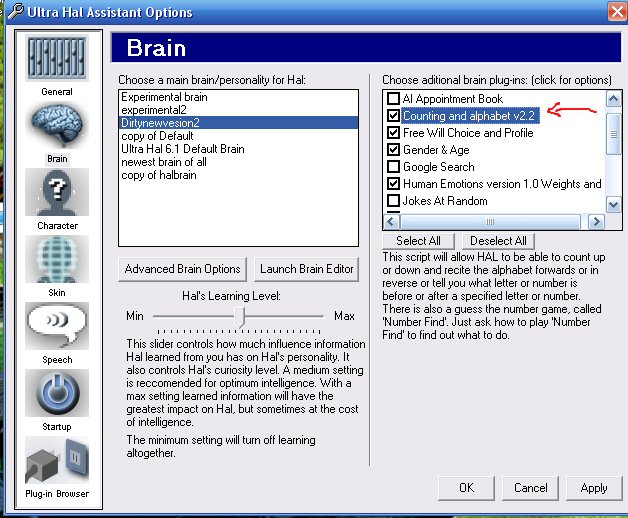Image resolution: width=628 pixels, height=518 pixels.
Task: Click the Select All plug-ins button
Action: tap(419, 241)
